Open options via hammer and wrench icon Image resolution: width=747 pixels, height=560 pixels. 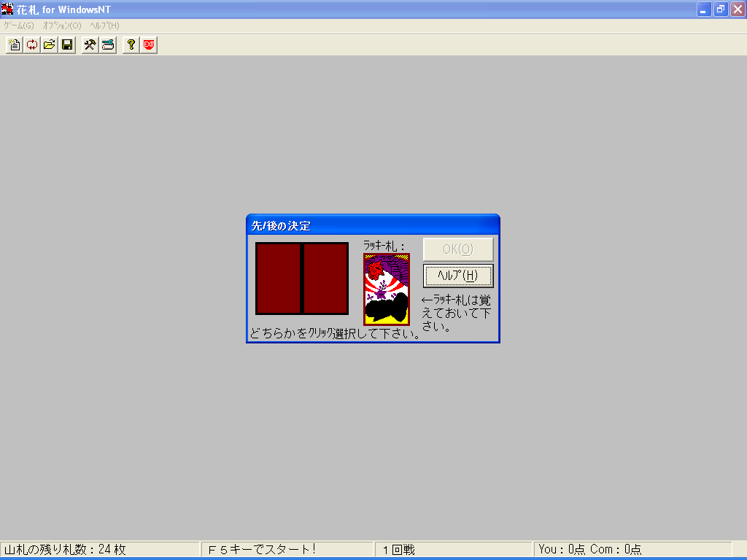(x=90, y=44)
